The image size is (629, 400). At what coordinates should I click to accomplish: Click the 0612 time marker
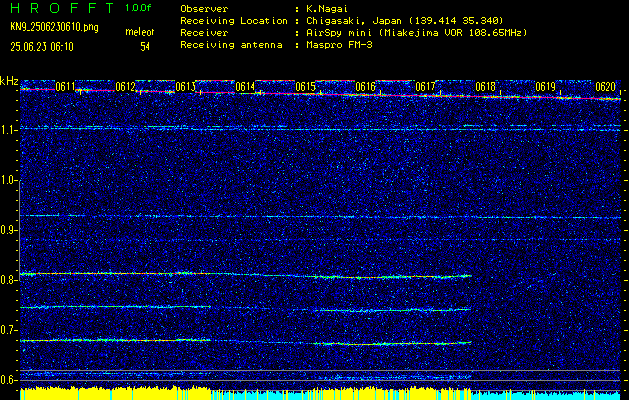pos(125,87)
